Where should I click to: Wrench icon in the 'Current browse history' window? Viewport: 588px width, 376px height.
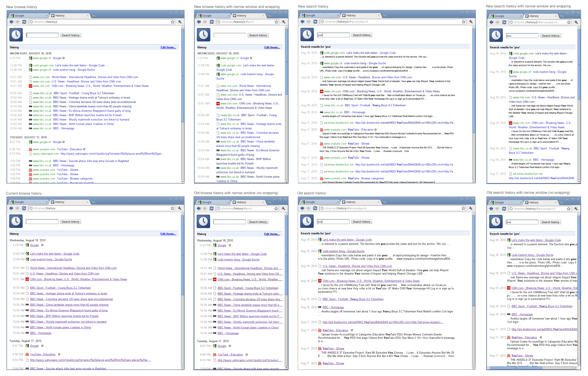[x=180, y=208]
